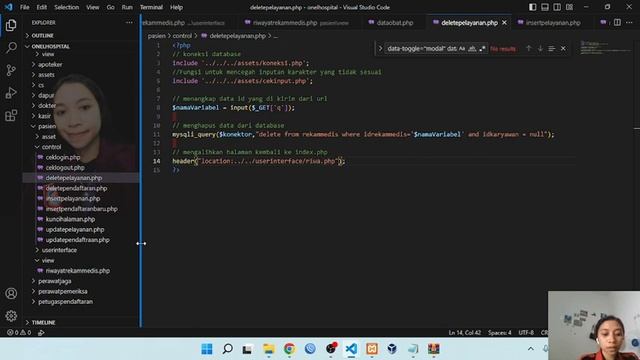Select deletepelayanan.php in explorer tree

tap(82, 178)
